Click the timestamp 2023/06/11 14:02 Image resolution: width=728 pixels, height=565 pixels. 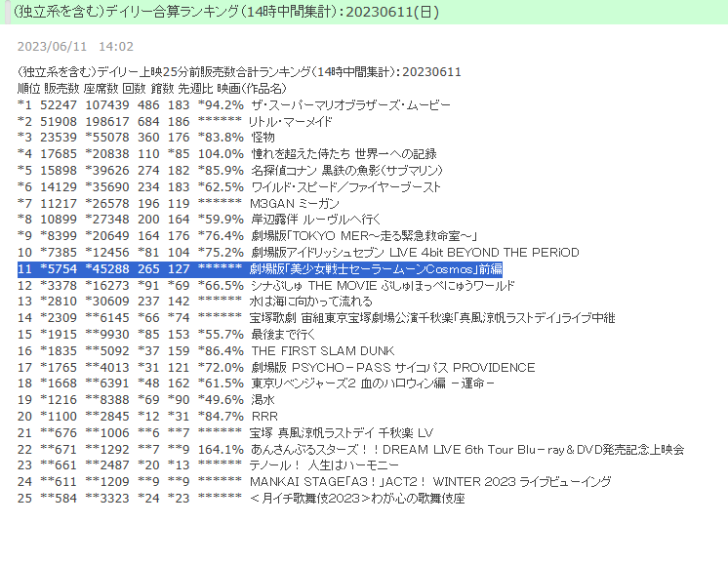click(x=75, y=47)
